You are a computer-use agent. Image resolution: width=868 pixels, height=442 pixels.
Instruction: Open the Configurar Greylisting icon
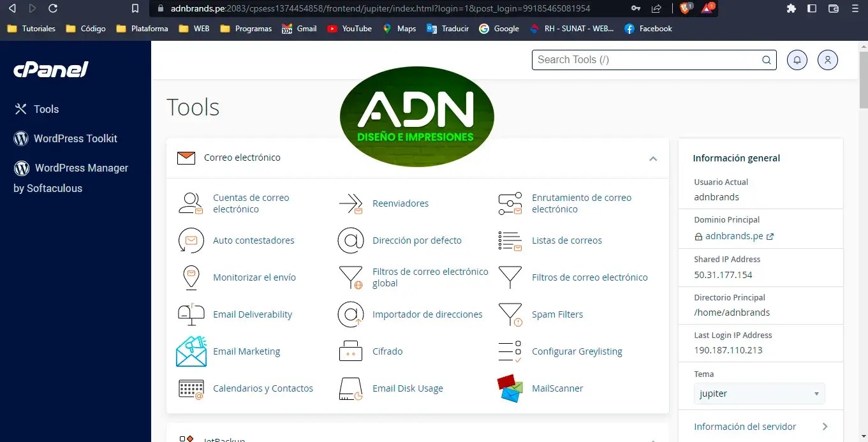[510, 351]
